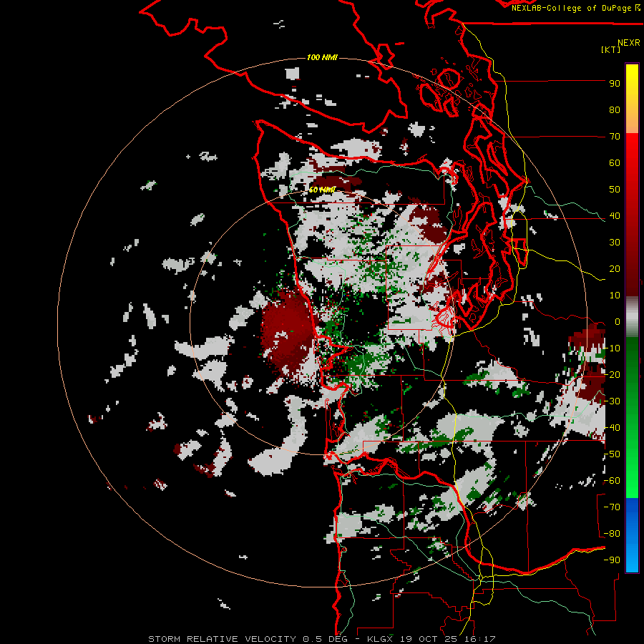
Task: Select the 80 value on the velocity scale
Action: click(x=615, y=110)
